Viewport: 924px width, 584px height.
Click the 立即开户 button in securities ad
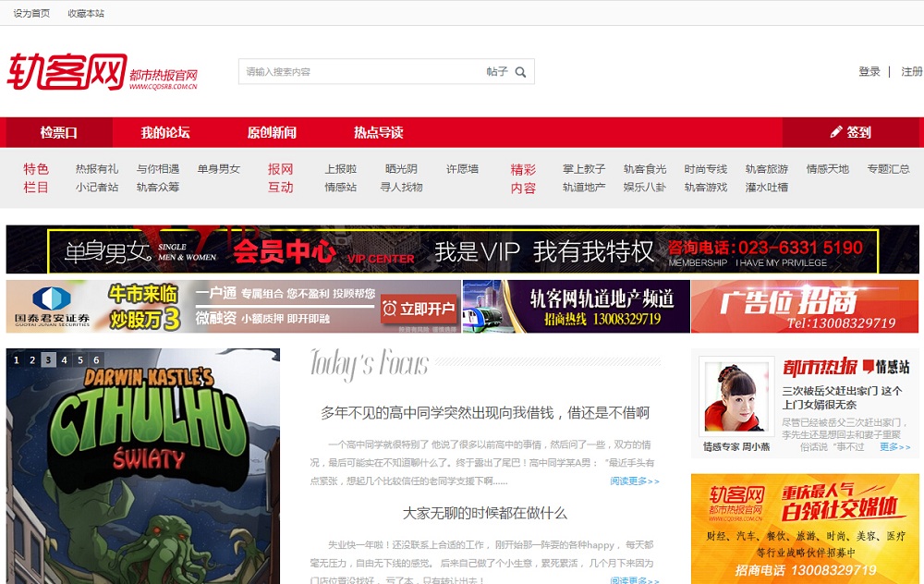coord(419,309)
